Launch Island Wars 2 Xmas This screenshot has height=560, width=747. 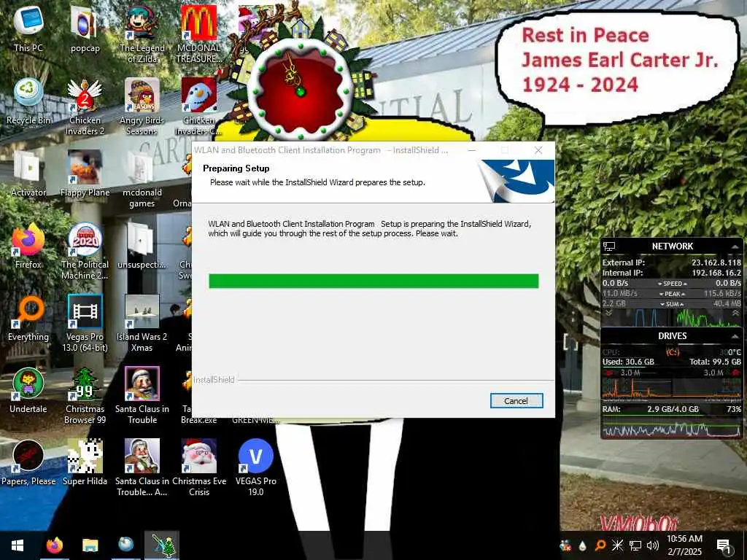(x=142, y=323)
